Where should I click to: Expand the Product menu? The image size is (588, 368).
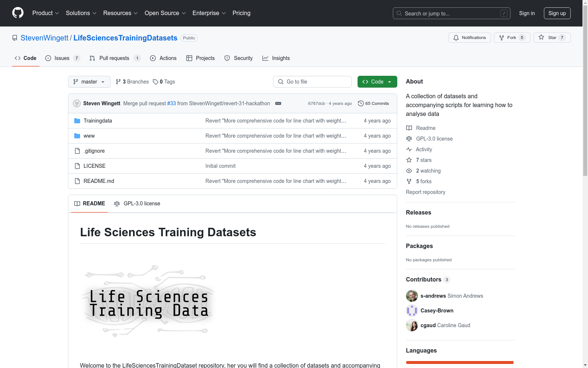[x=46, y=13]
